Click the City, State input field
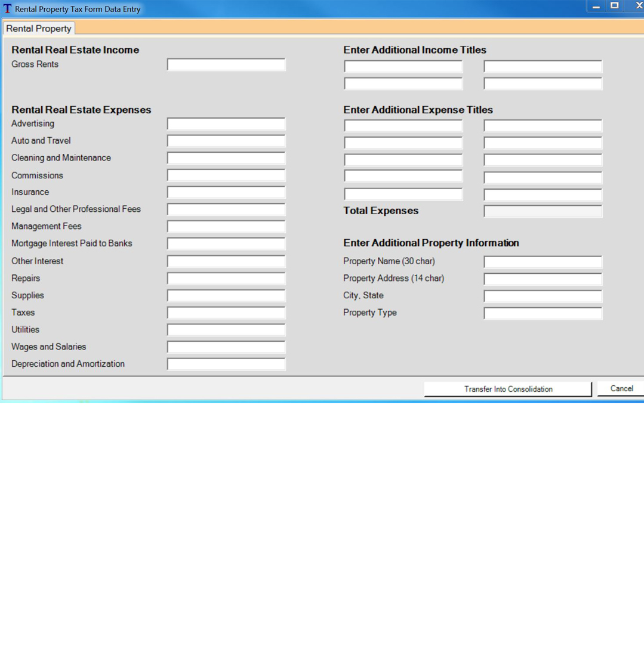 [x=542, y=296]
